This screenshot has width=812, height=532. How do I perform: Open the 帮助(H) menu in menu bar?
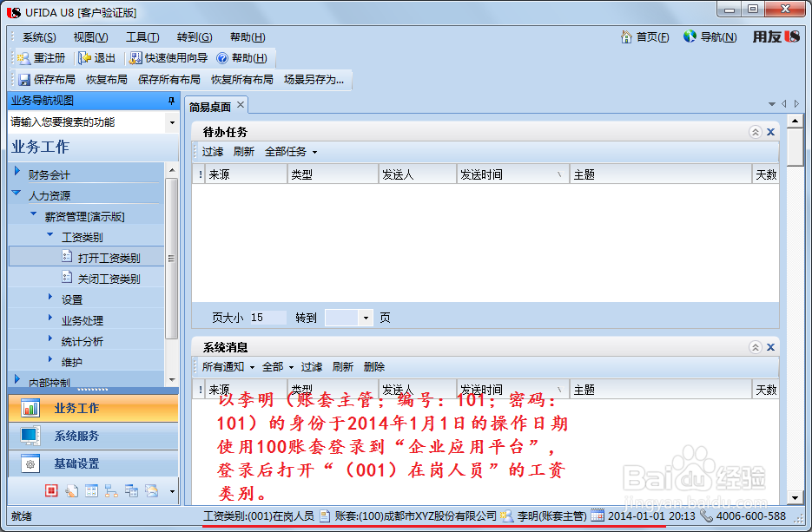point(248,37)
